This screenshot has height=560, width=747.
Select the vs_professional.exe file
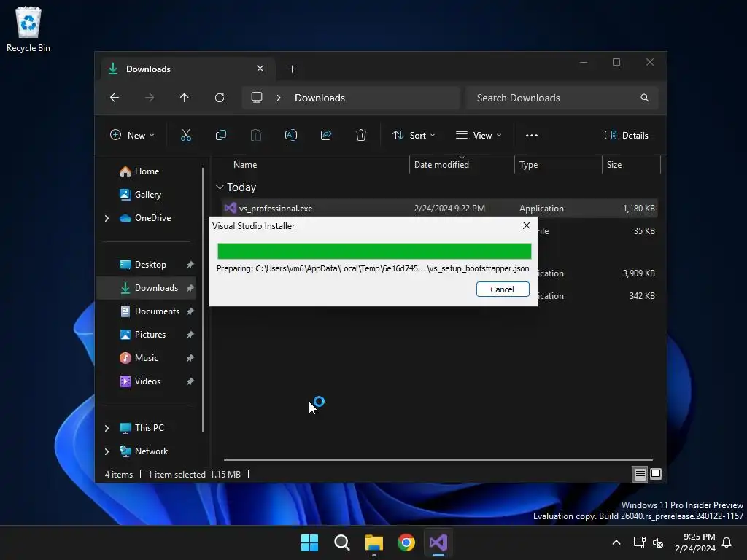pyautogui.click(x=440, y=209)
